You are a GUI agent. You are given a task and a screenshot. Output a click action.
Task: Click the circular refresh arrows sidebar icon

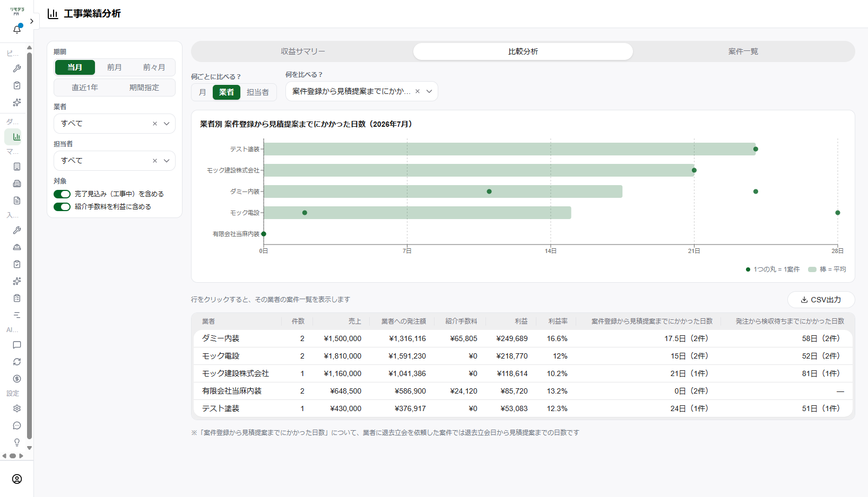(x=17, y=362)
